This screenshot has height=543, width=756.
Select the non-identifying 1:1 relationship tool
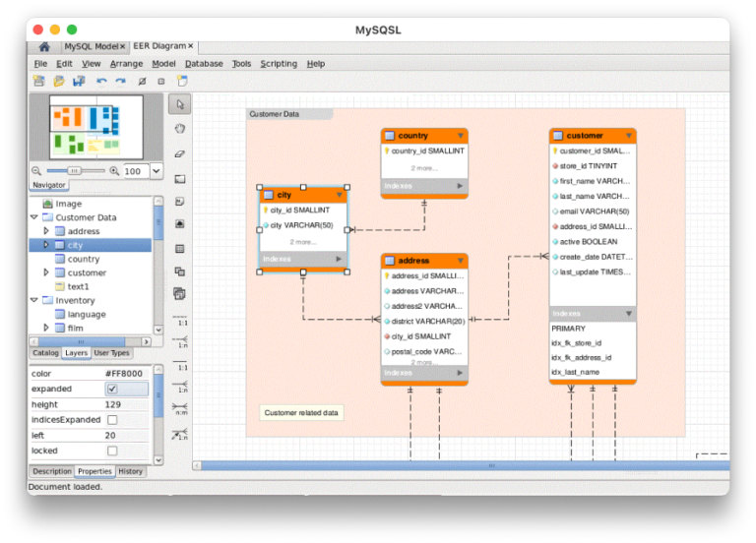tap(180, 320)
